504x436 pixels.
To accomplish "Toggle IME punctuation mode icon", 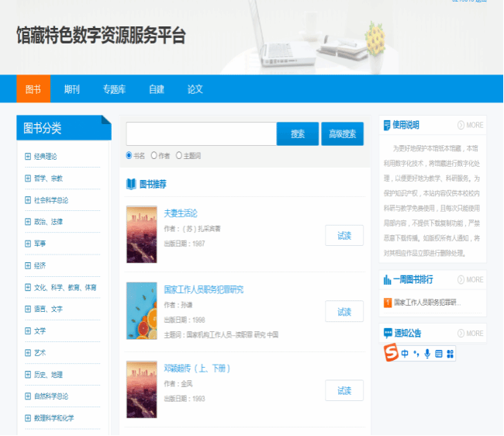I will pyautogui.click(x=416, y=354).
